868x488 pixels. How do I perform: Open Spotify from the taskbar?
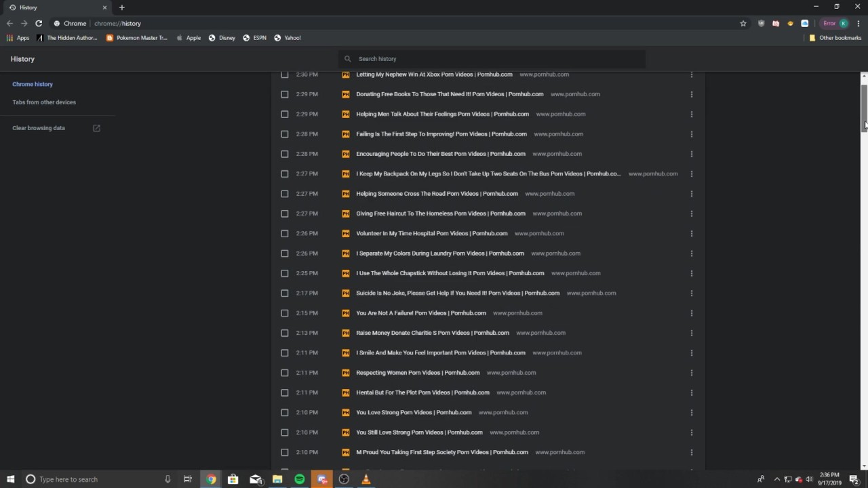pos(300,479)
